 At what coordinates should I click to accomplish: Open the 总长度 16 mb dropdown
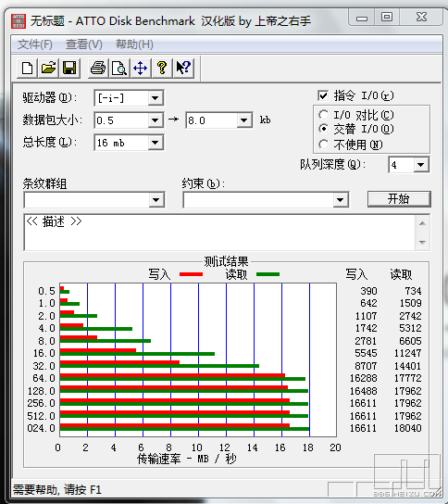pos(156,143)
